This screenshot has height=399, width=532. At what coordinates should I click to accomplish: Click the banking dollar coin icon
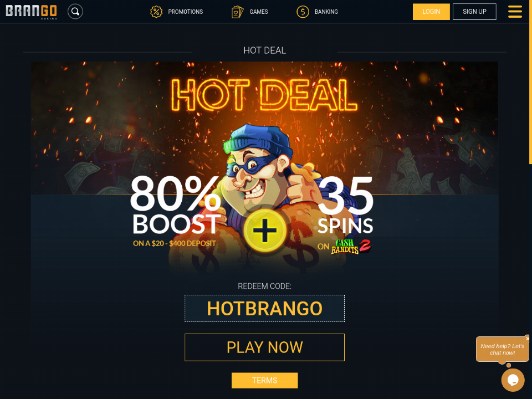pyautogui.click(x=303, y=12)
